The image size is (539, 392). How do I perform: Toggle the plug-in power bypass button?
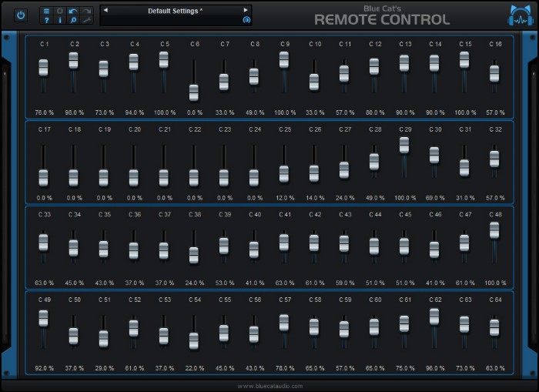tap(21, 15)
